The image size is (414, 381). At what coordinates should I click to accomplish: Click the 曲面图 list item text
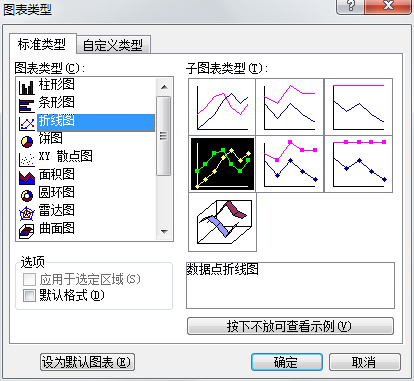[57, 228]
